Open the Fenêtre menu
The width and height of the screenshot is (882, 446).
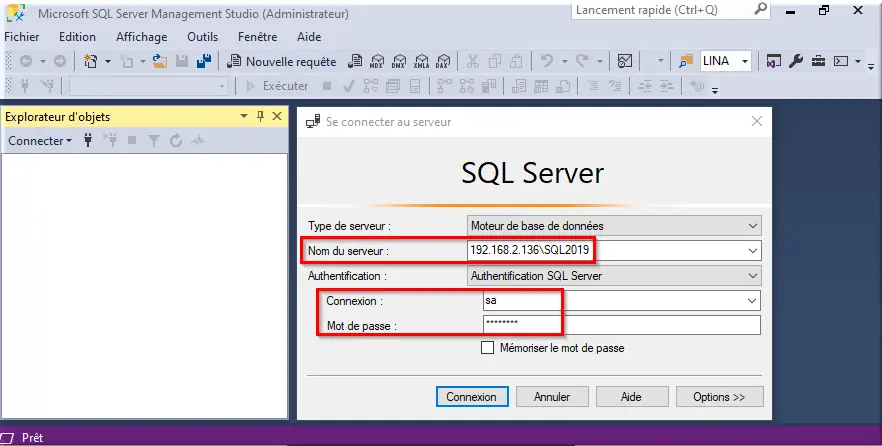[258, 37]
